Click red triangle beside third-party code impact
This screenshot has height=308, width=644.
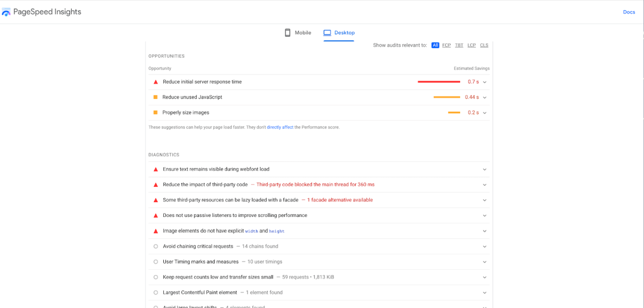(x=156, y=185)
